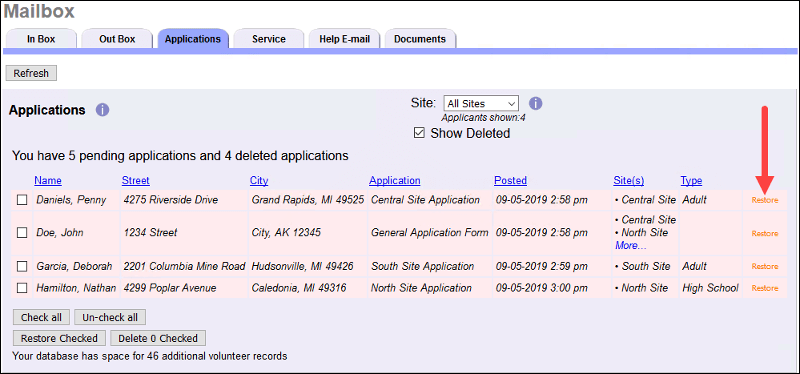The image size is (800, 374).
Task: Restore Doe, John application
Action: pyautogui.click(x=765, y=233)
